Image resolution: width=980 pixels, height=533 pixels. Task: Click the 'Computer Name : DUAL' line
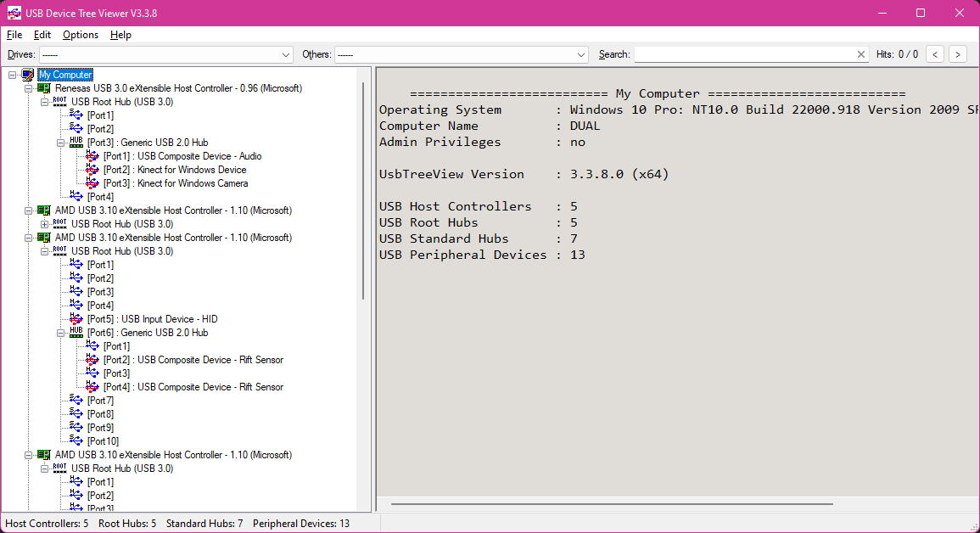point(490,126)
